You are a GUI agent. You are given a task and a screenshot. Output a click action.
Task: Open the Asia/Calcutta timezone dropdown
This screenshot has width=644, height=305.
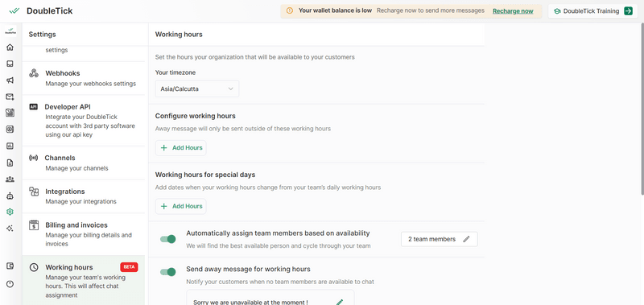point(197,89)
